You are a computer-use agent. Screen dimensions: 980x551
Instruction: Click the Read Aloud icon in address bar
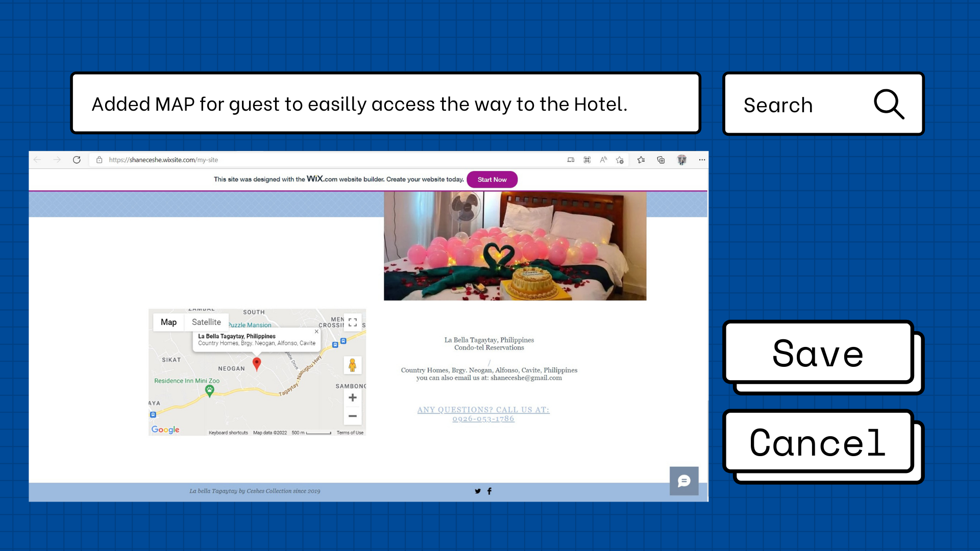pos(603,160)
